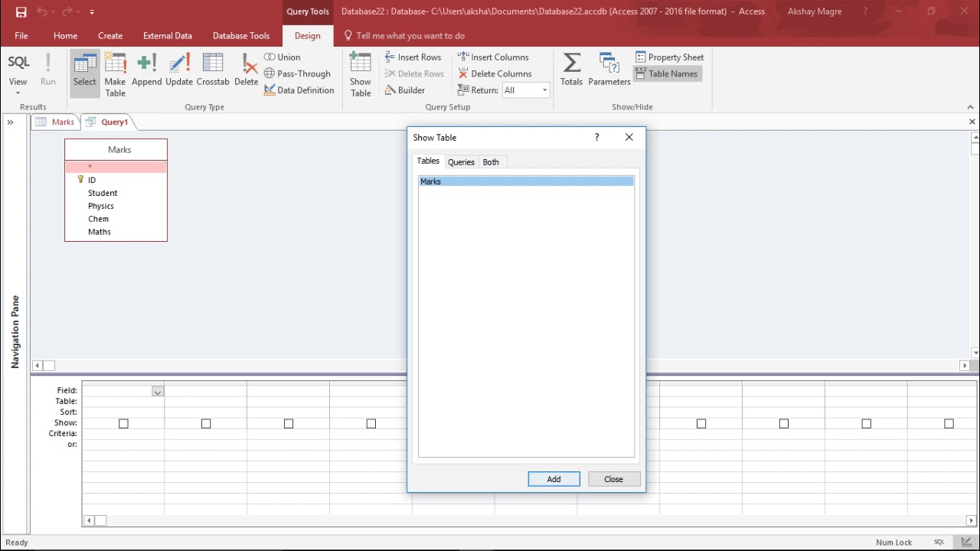Choose the Delete query type
The image size is (980, 551).
[x=246, y=70]
